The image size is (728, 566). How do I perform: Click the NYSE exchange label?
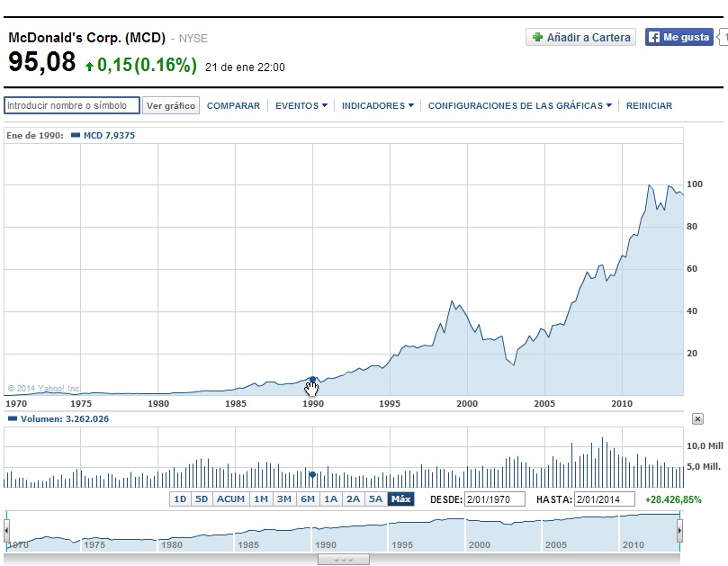pos(193,39)
